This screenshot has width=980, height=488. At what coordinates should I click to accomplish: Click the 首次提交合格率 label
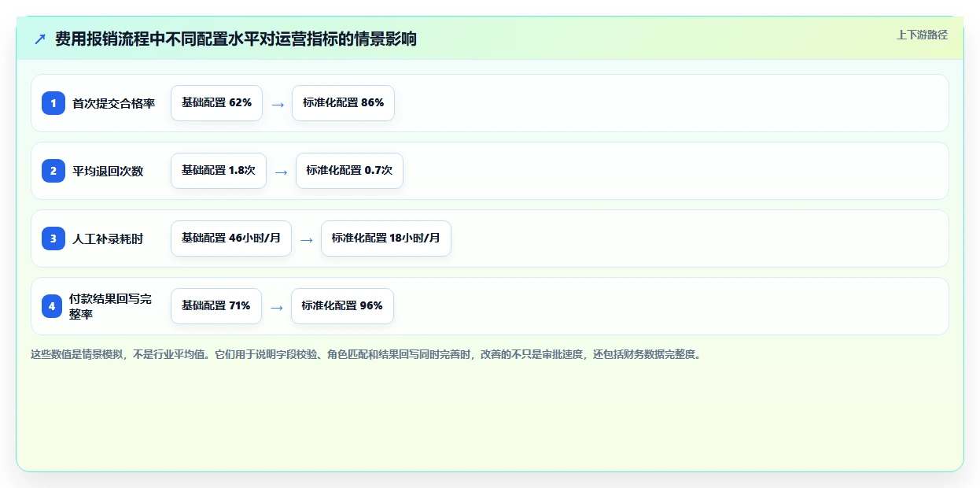coord(114,103)
